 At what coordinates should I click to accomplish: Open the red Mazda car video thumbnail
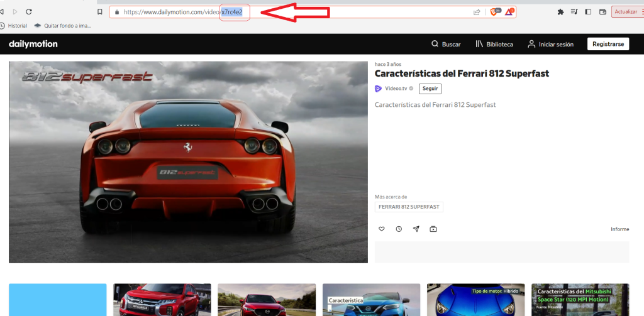267,300
